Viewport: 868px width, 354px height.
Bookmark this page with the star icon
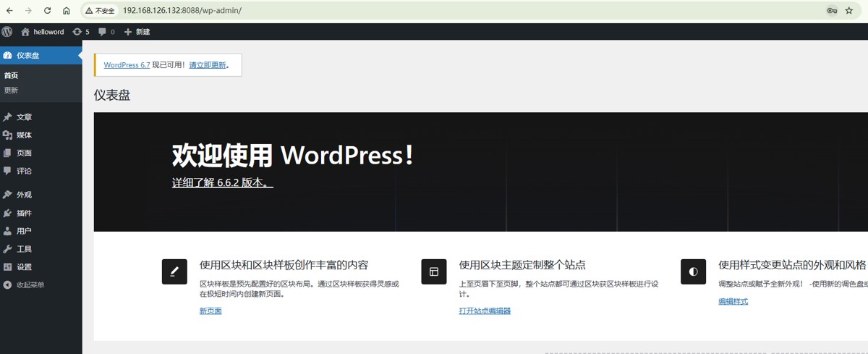[849, 11]
